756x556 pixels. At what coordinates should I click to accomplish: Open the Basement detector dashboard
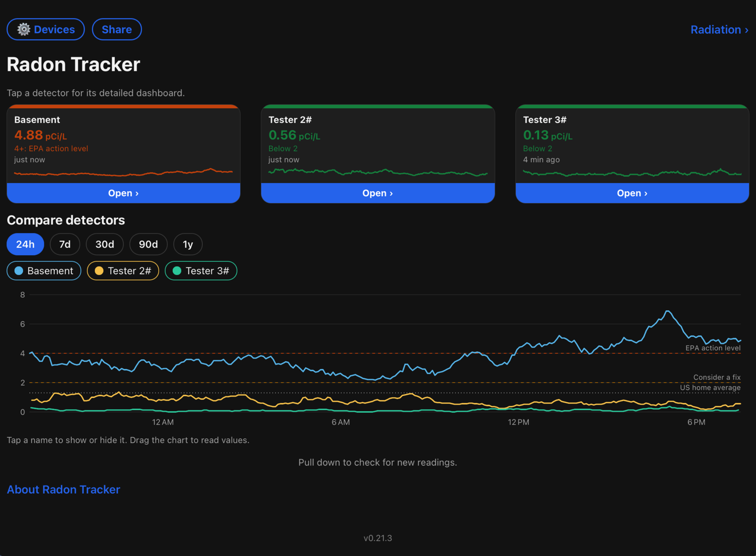coord(123,193)
